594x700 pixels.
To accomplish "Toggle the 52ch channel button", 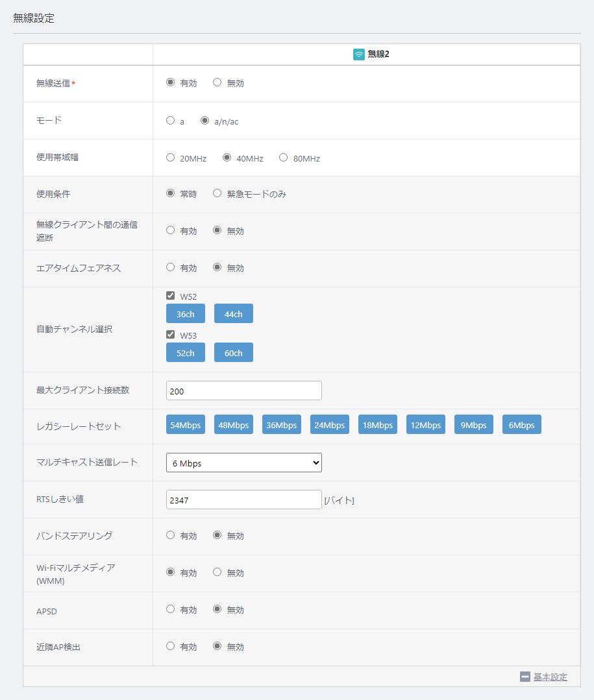I will (x=186, y=352).
